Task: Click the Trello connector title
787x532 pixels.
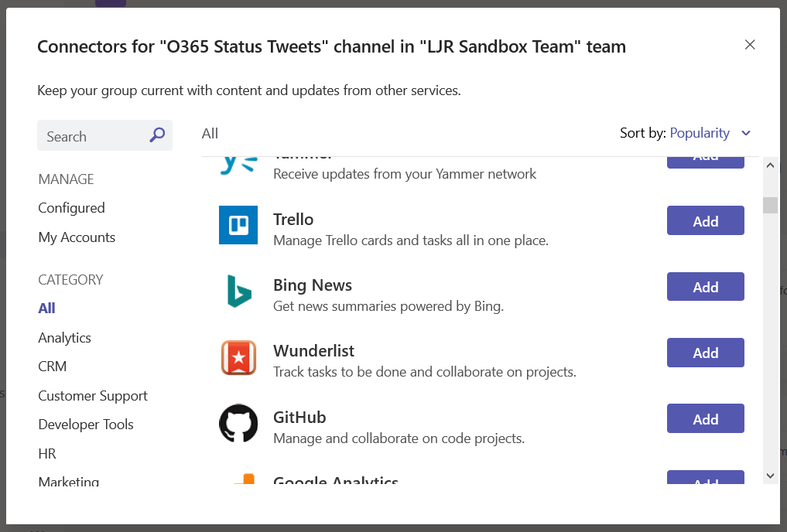Action: (293, 220)
